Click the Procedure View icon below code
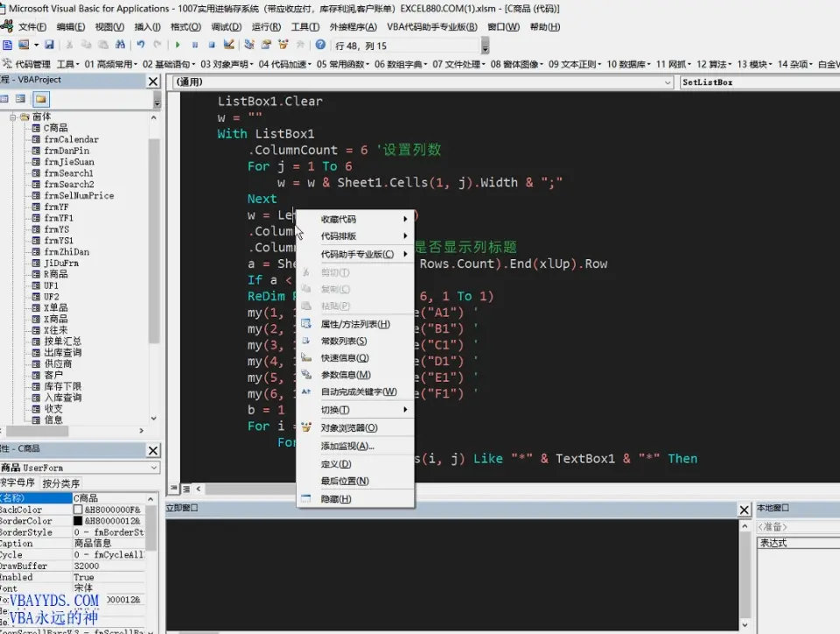The width and height of the screenshot is (840, 634). (174, 489)
